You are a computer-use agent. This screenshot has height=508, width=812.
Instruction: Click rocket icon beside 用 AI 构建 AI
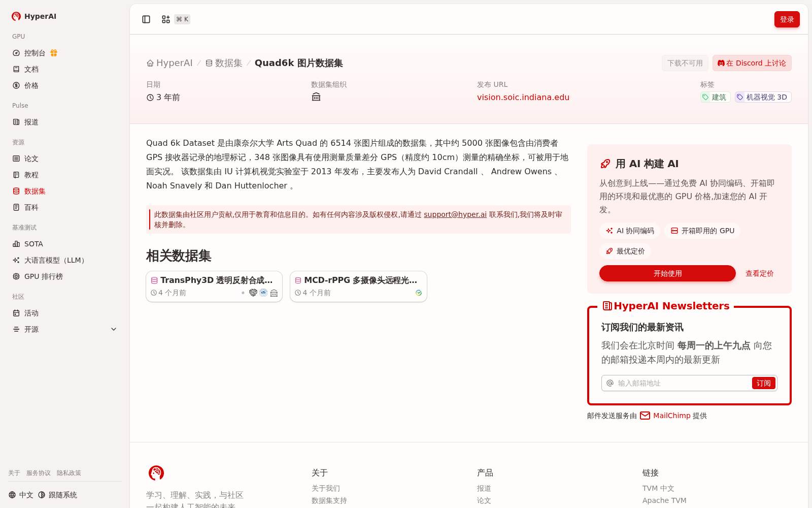pos(605,164)
